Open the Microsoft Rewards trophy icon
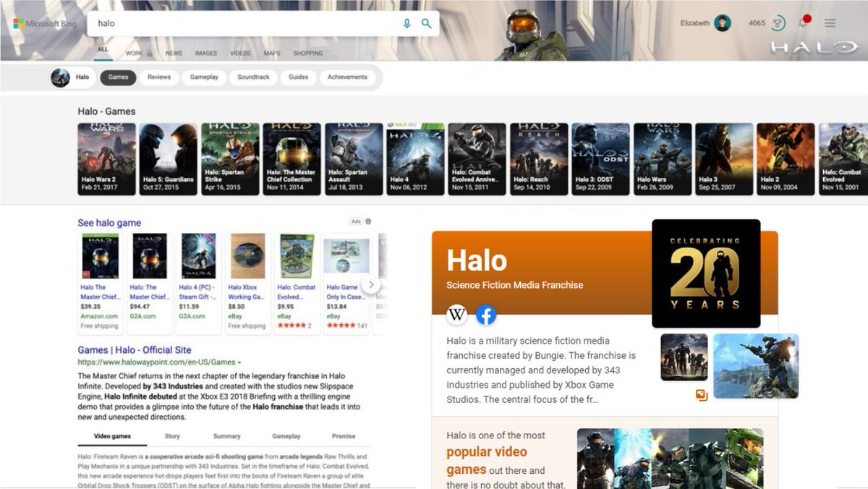This screenshot has width=868, height=489. pos(776,22)
